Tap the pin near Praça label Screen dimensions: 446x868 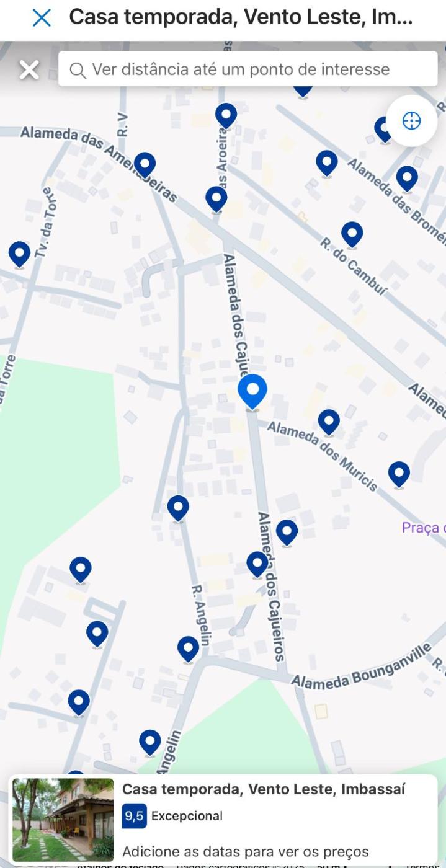(x=399, y=474)
